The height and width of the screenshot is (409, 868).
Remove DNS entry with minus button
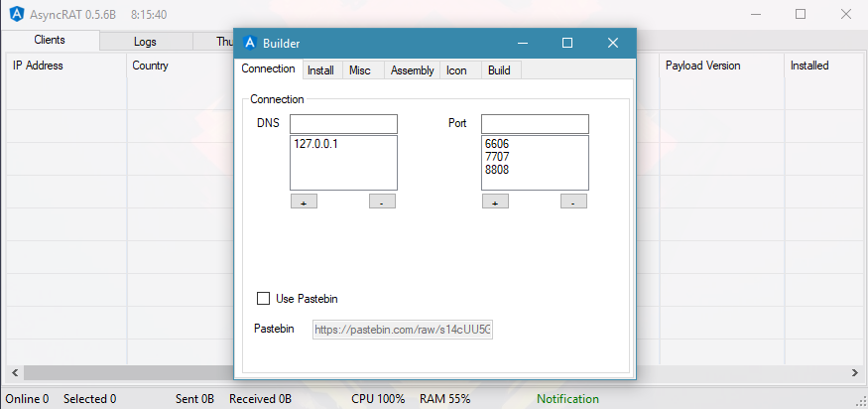click(x=382, y=202)
